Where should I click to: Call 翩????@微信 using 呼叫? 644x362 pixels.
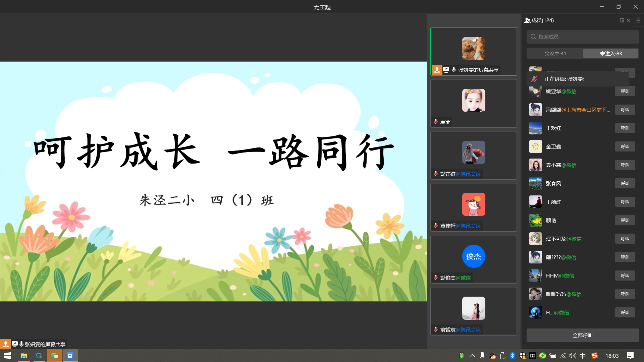coord(625,257)
